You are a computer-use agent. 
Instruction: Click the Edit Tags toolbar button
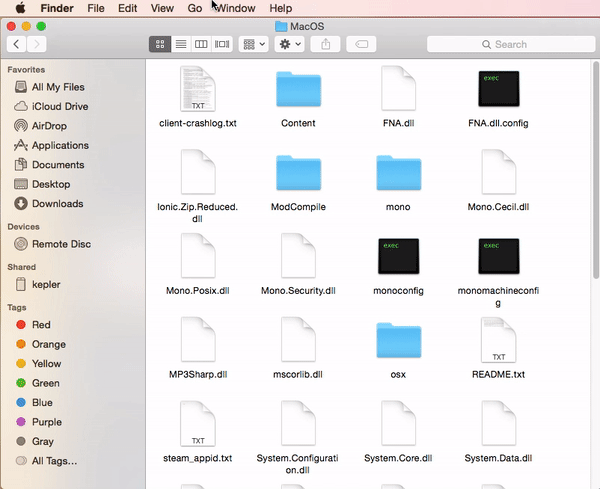coord(361,44)
